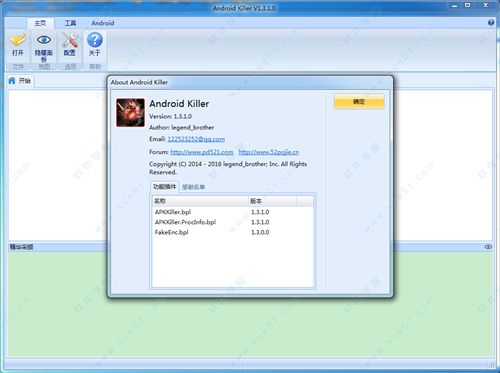The width and height of the screenshot is (500, 373).
Task: Click the home icon on start tab
Action: [12, 81]
